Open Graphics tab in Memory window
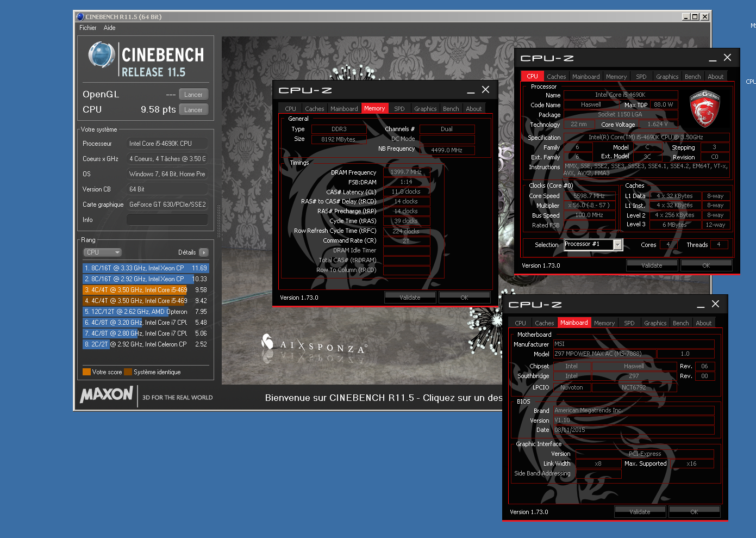756x538 pixels. (425, 109)
